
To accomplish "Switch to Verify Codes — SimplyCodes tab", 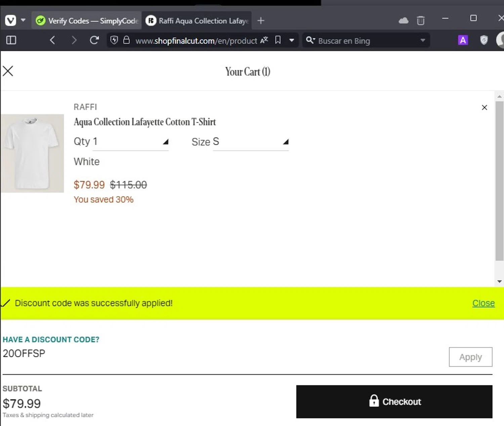I will coord(87,21).
